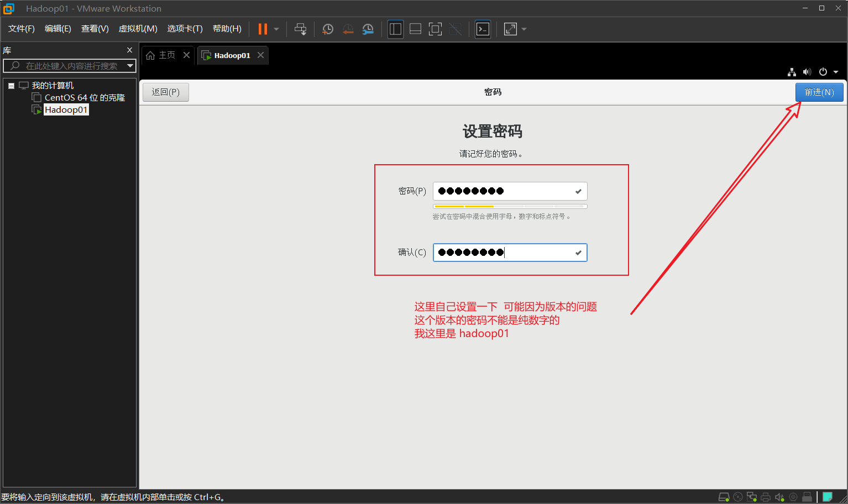Click the 前进(N) forward button
Screen dimensions: 848x504
click(819, 92)
